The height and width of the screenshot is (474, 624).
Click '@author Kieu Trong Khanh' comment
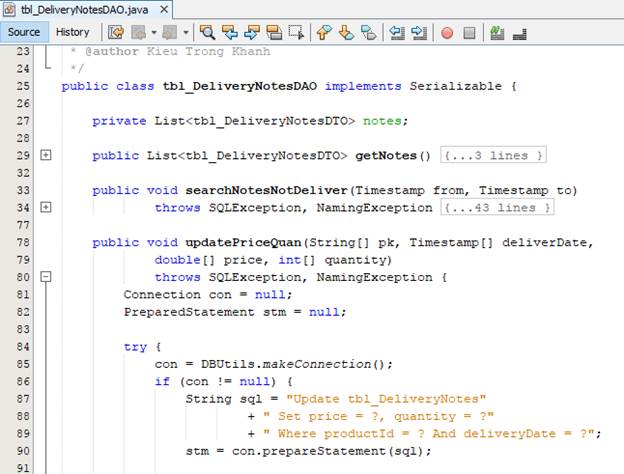coord(177,52)
